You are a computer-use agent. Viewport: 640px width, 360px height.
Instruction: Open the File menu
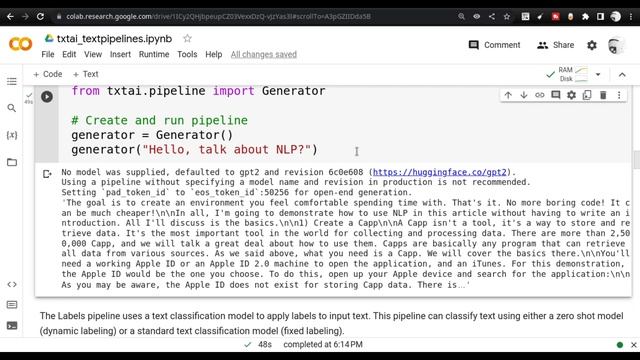[48, 54]
